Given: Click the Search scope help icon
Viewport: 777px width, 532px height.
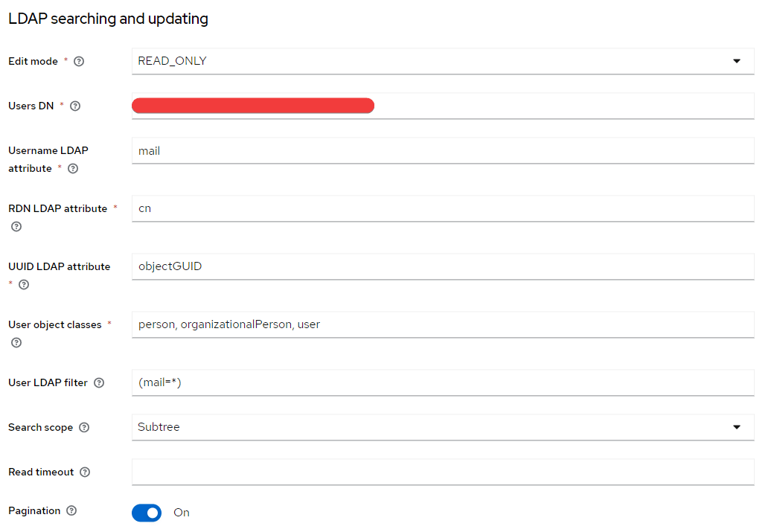Looking at the screenshot, I should click(x=84, y=427).
